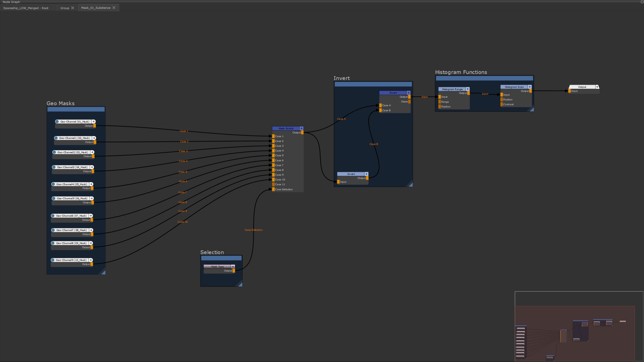
Task: Select the Histogram Range node header
Action: (452, 89)
